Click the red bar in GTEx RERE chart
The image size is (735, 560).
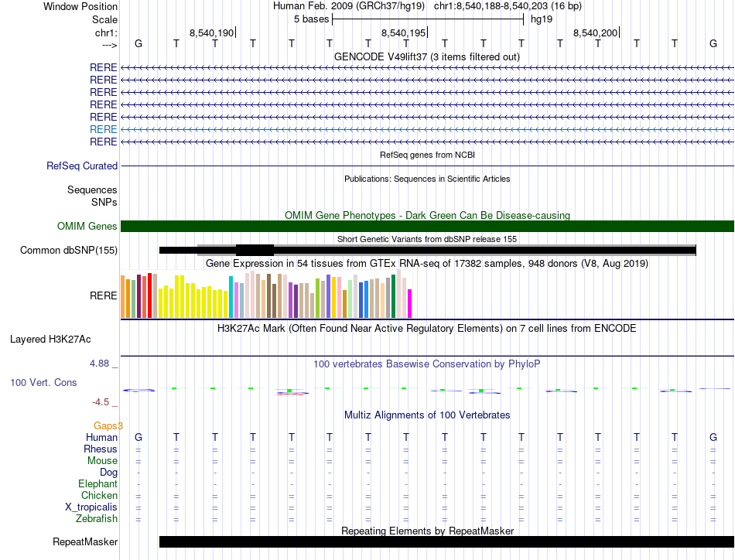(149, 295)
